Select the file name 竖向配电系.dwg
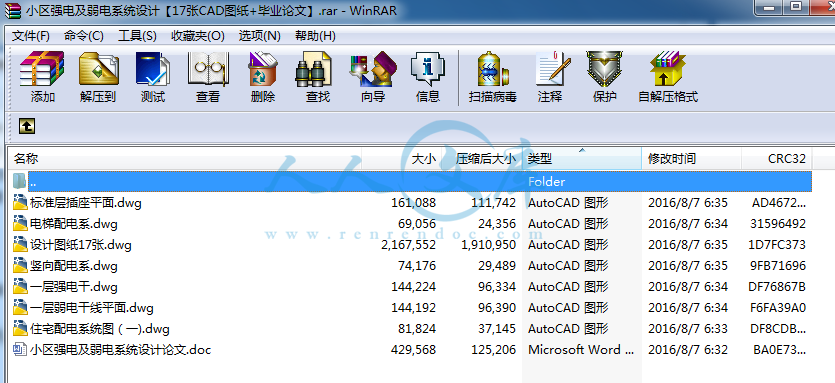The width and height of the screenshot is (835, 383). [x=73, y=266]
